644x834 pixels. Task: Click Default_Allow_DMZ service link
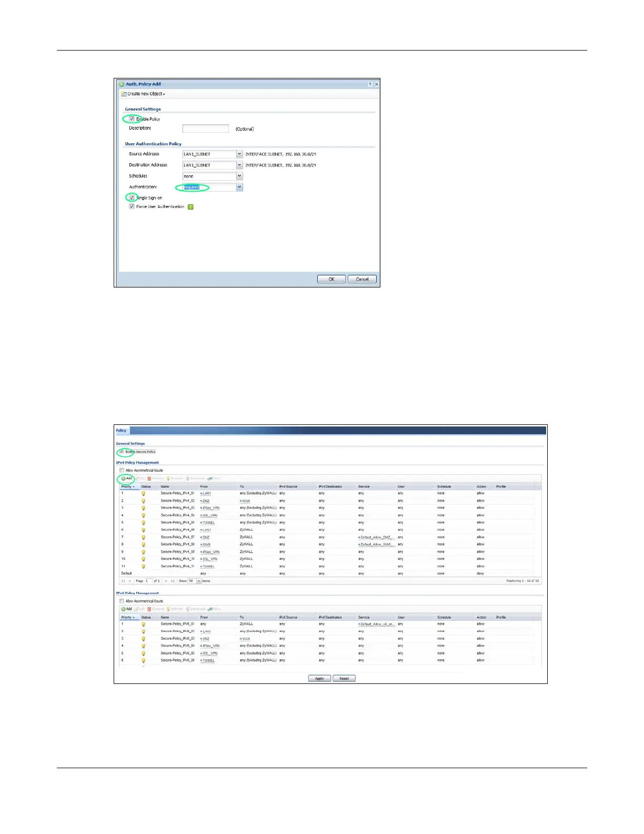pyautogui.click(x=377, y=538)
